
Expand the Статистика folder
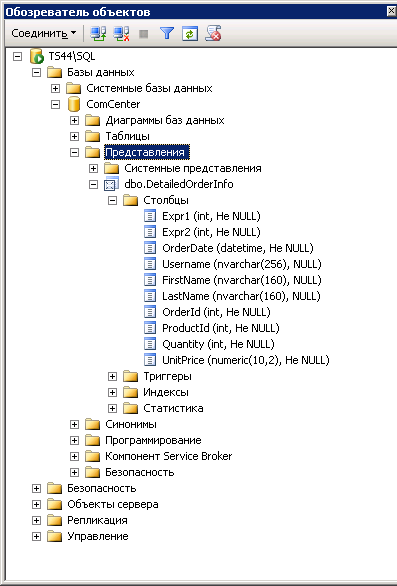[112, 409]
